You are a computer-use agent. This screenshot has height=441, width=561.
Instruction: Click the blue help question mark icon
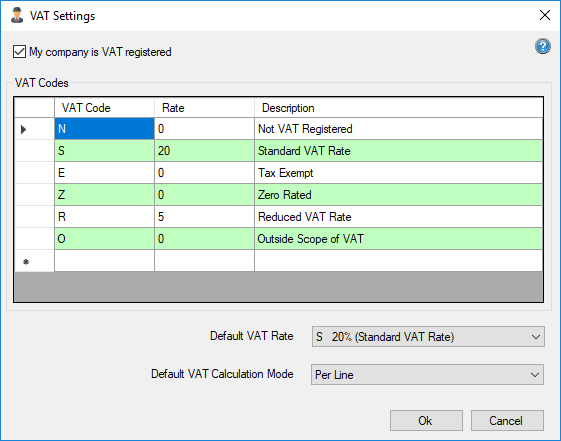pyautogui.click(x=542, y=46)
